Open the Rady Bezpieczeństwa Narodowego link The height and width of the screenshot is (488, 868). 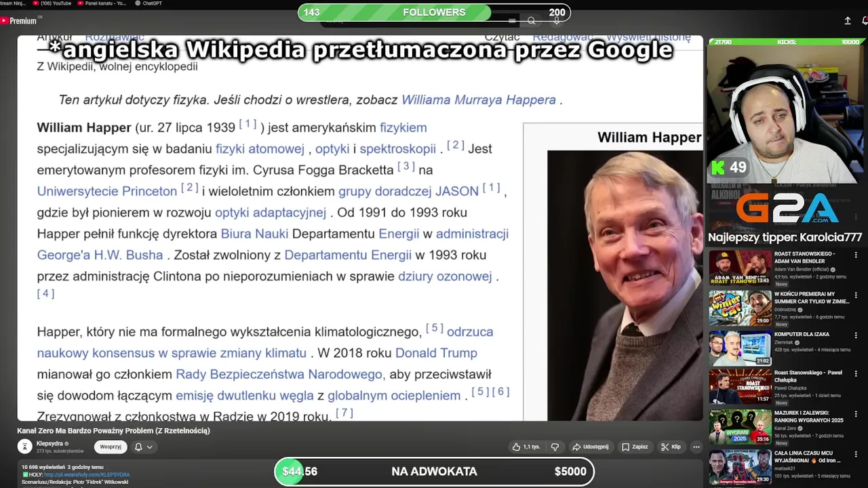[x=279, y=374]
